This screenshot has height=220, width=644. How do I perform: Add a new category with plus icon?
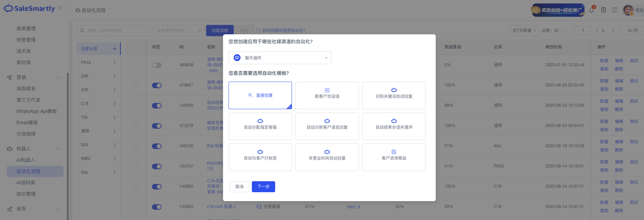tap(115, 49)
